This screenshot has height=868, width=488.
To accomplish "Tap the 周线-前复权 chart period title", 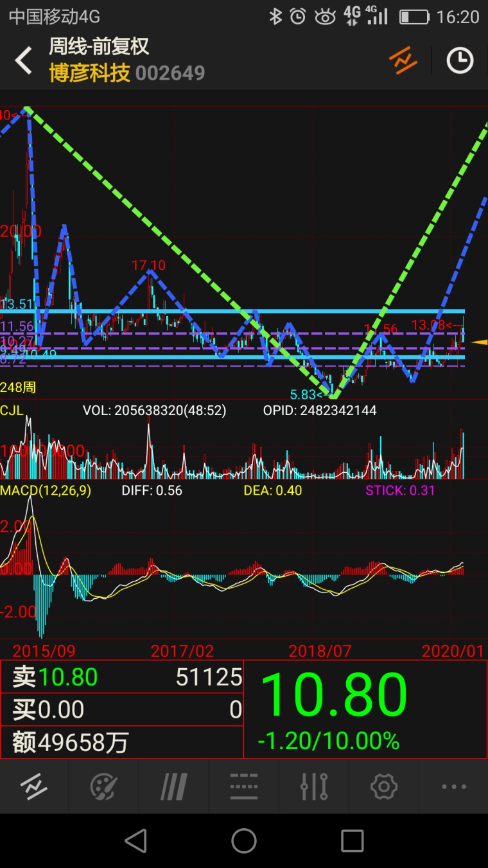I will coord(99,46).
